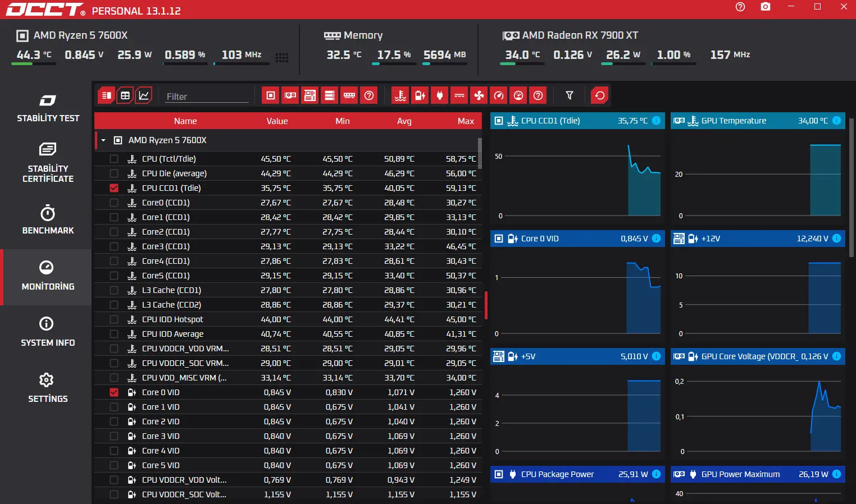
Task: Click info icon on GPU Power Maximum graph
Action: click(x=836, y=474)
